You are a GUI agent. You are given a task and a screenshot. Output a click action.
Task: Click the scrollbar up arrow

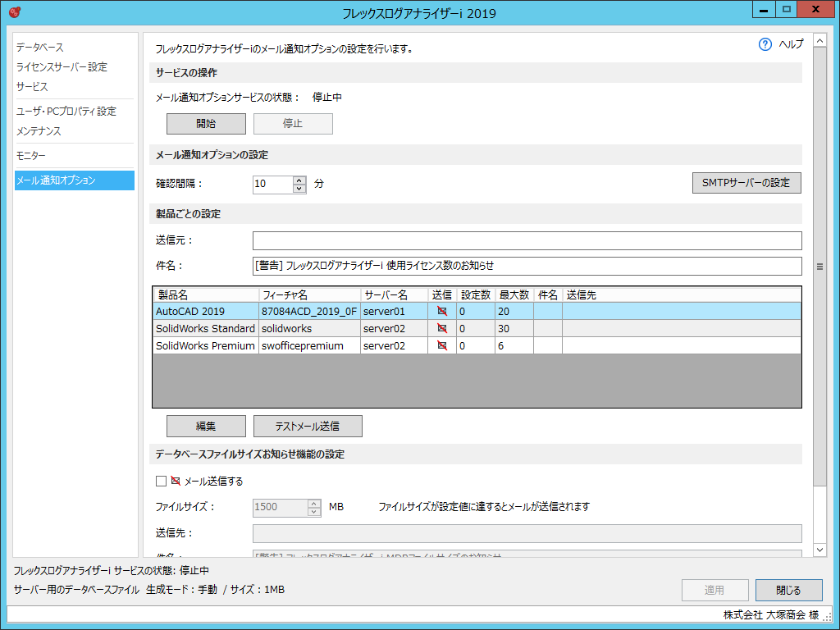point(819,40)
